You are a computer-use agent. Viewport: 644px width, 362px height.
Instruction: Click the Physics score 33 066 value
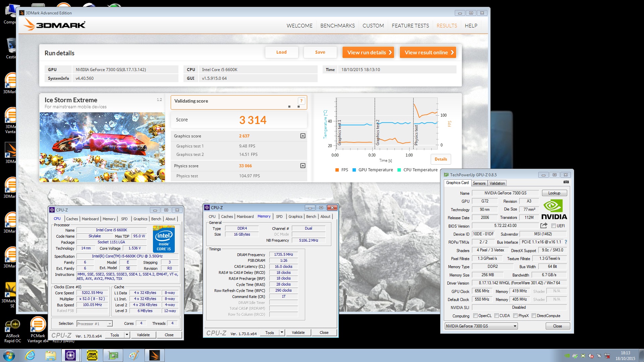click(245, 166)
